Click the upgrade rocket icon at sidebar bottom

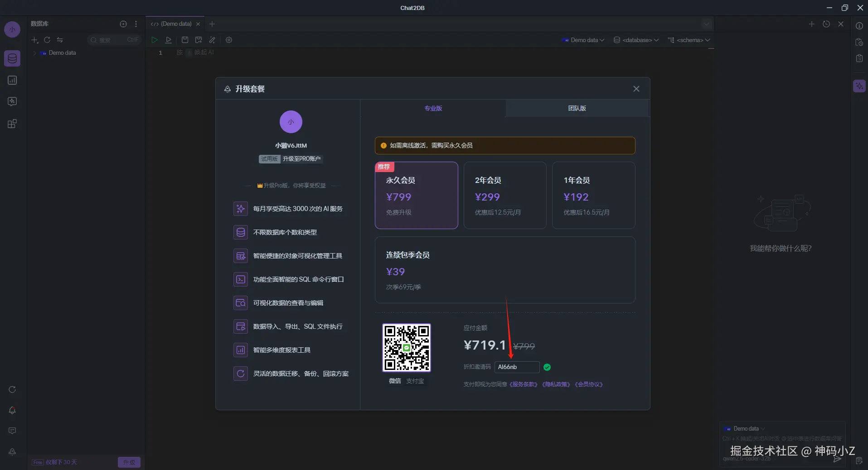[x=12, y=451]
